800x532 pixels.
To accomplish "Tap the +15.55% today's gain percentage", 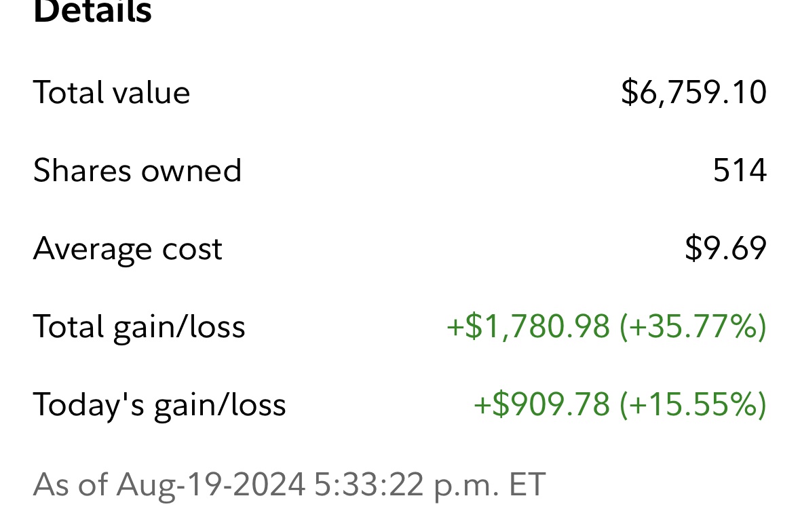I will coord(693,404).
